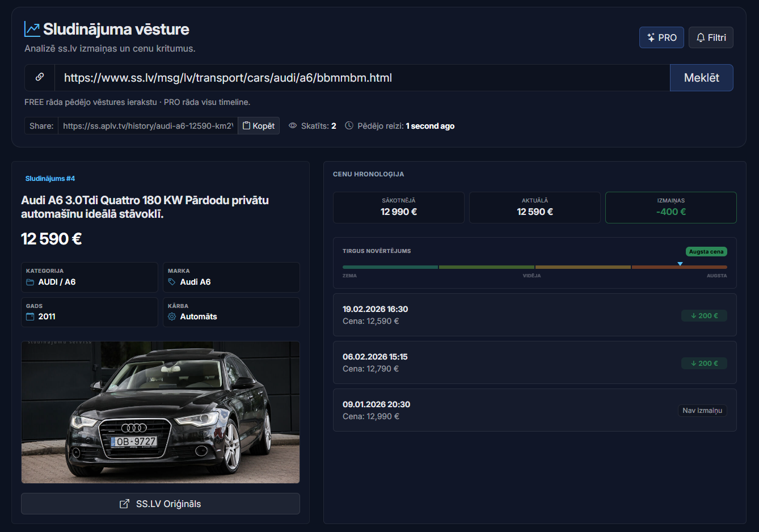Copy the share link with Kopēt
759x532 pixels.
(259, 126)
